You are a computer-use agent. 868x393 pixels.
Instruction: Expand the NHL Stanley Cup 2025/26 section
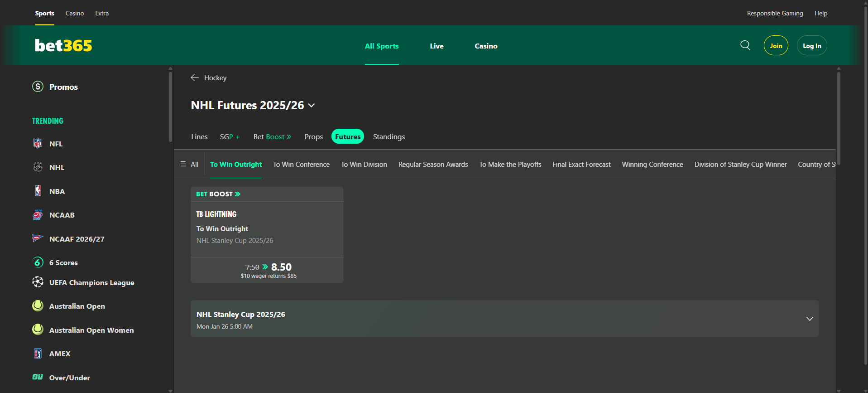click(810, 319)
